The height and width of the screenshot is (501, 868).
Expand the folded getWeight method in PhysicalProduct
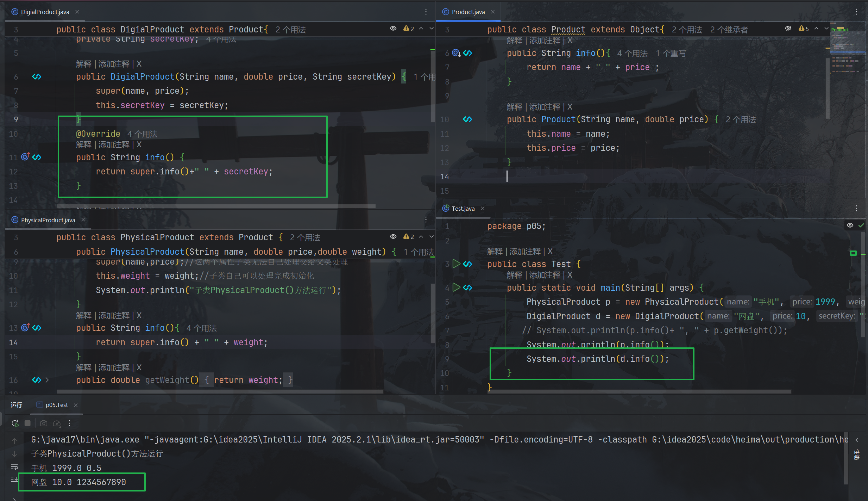point(47,380)
